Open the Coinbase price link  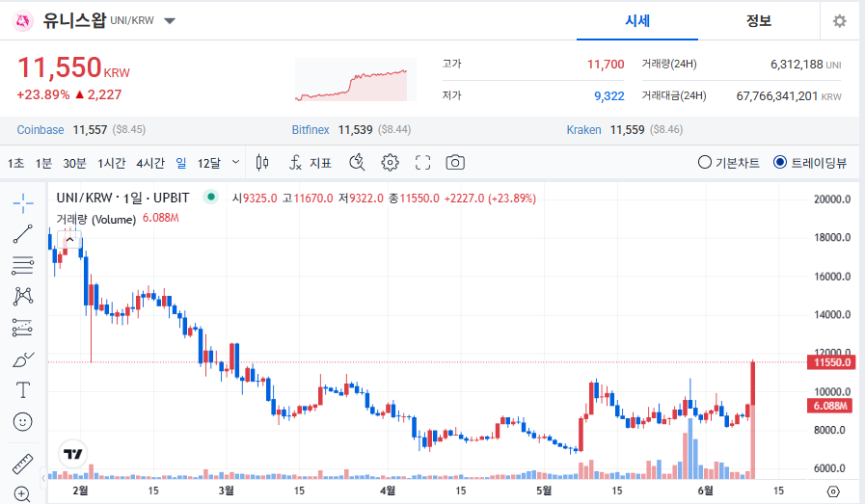coord(41,130)
